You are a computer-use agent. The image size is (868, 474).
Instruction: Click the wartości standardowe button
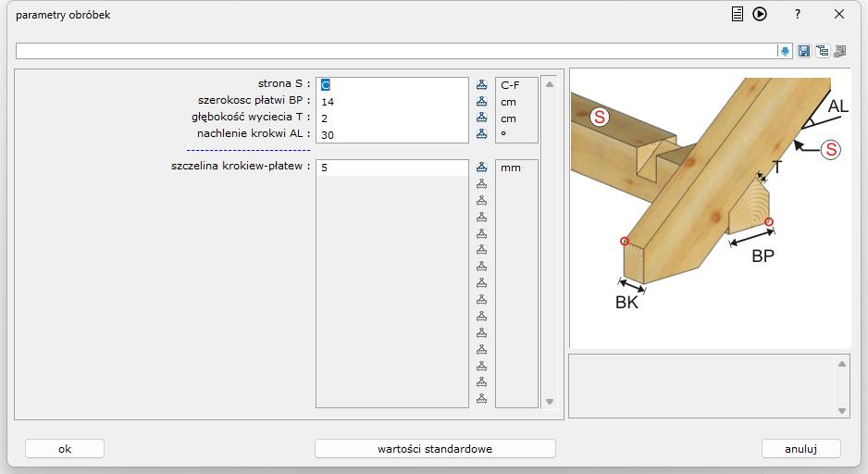[x=435, y=449]
